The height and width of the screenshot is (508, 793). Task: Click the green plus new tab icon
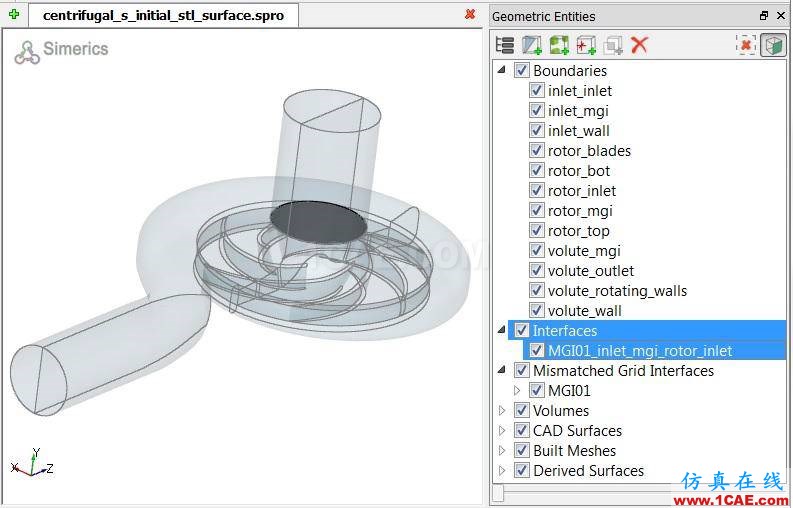click(x=14, y=14)
